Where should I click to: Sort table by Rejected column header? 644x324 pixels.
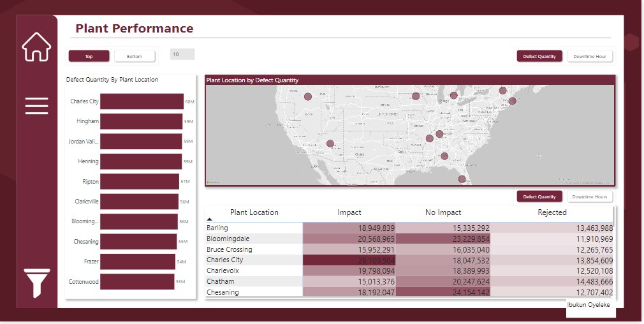coord(552,212)
